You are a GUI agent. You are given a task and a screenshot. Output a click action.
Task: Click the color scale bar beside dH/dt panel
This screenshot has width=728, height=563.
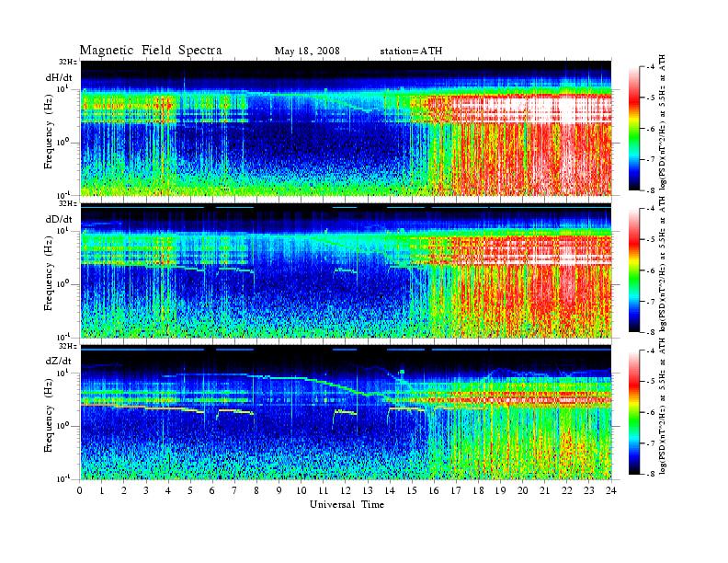tap(634, 129)
